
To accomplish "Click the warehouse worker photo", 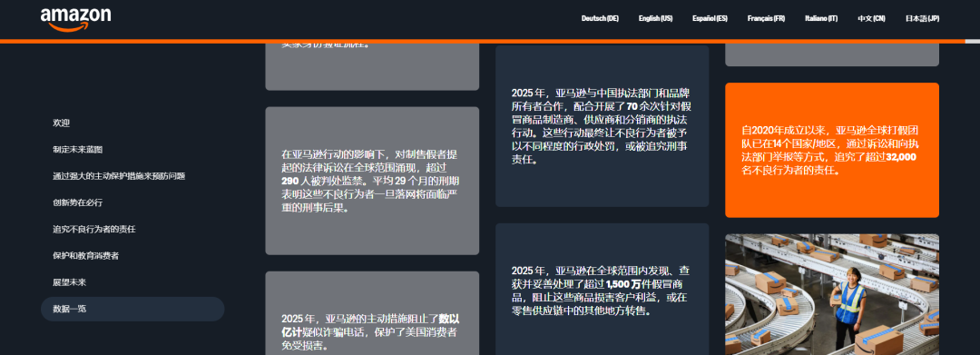I will pyautogui.click(x=832, y=294).
